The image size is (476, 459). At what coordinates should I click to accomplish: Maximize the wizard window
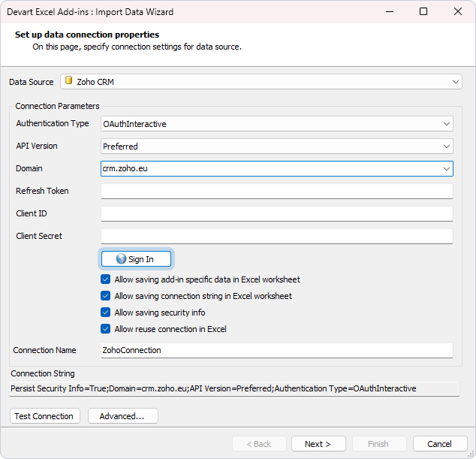coord(423,11)
